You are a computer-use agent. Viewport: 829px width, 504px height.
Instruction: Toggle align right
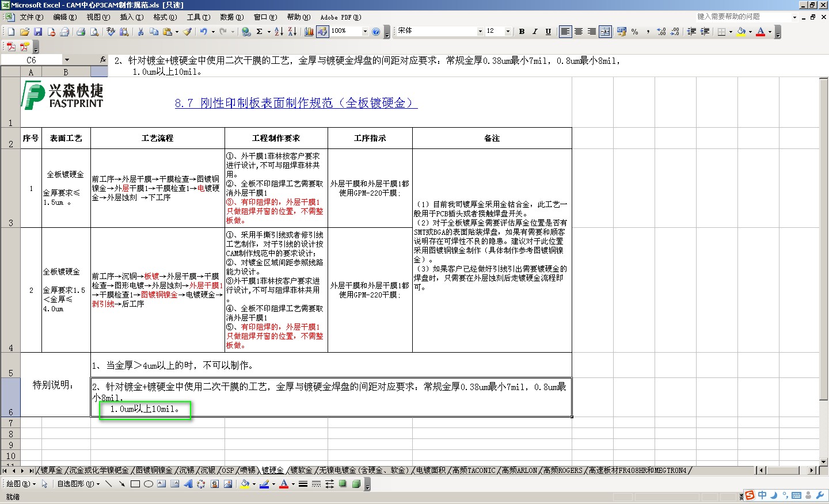point(592,32)
